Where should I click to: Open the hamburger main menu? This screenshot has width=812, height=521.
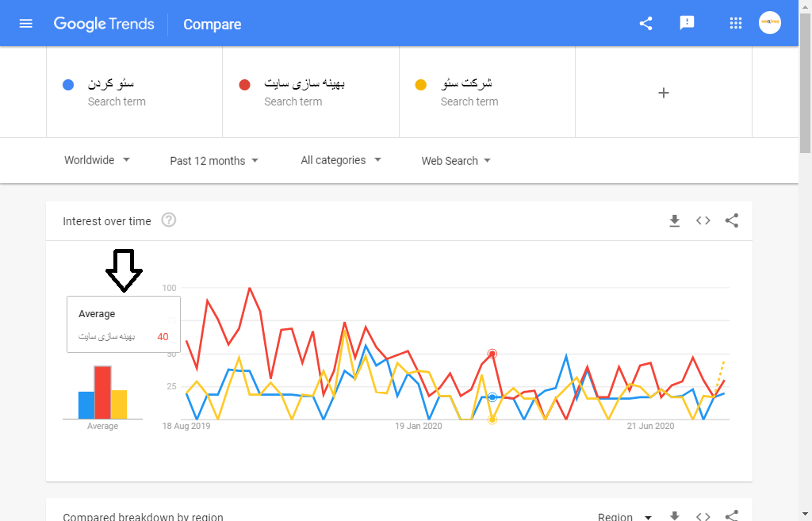pos(25,24)
